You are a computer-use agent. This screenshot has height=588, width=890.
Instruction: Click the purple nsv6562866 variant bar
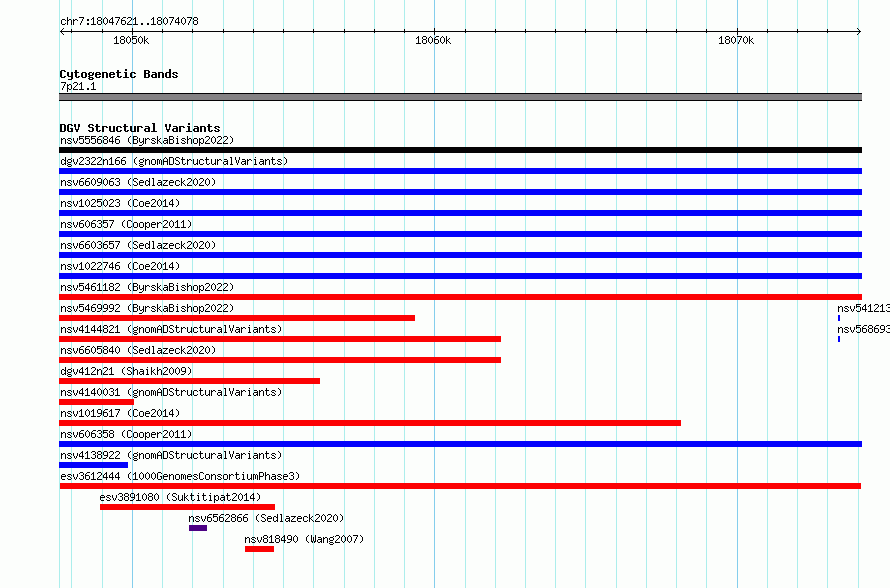pos(198,528)
